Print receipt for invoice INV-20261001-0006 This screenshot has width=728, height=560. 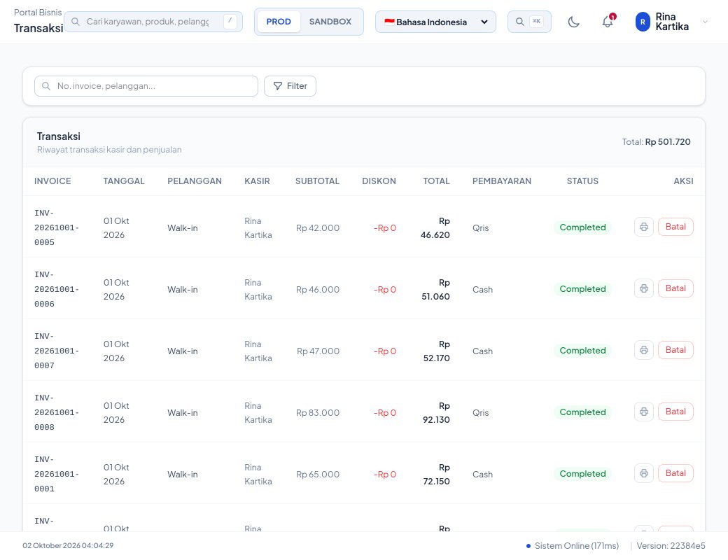point(644,288)
